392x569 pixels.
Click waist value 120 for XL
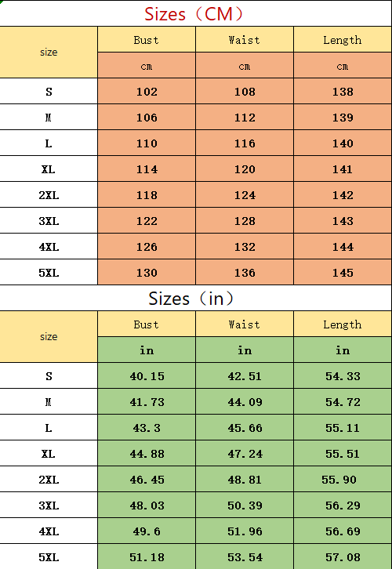(245, 169)
